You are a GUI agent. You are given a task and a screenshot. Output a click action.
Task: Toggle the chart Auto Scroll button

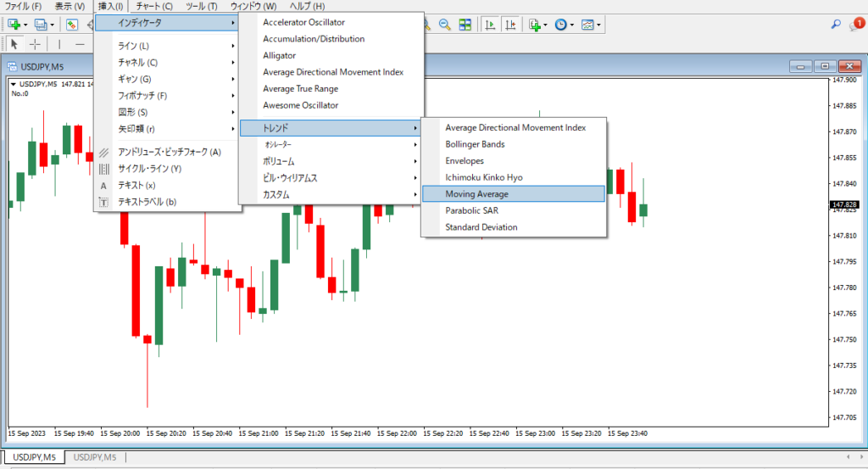coord(490,25)
